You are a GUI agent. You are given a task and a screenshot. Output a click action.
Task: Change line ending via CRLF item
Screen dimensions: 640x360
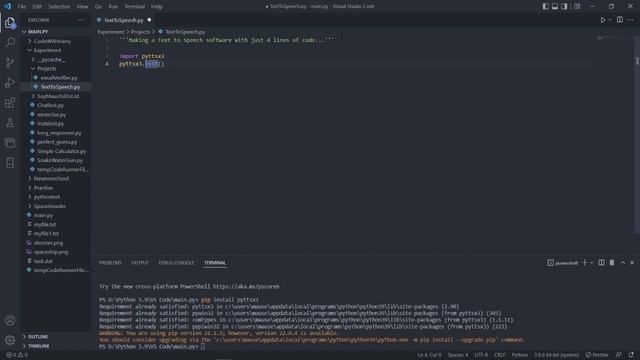(x=500, y=355)
